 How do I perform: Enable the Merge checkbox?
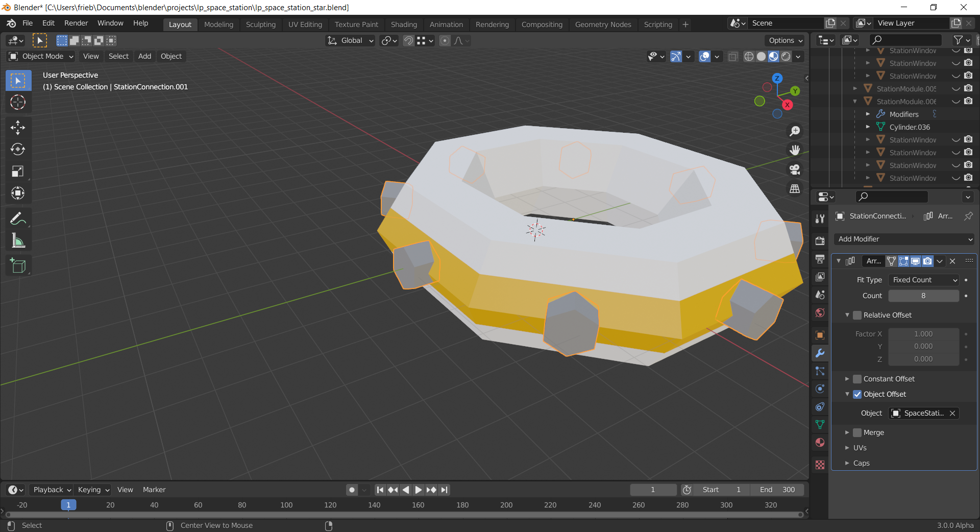pyautogui.click(x=857, y=432)
